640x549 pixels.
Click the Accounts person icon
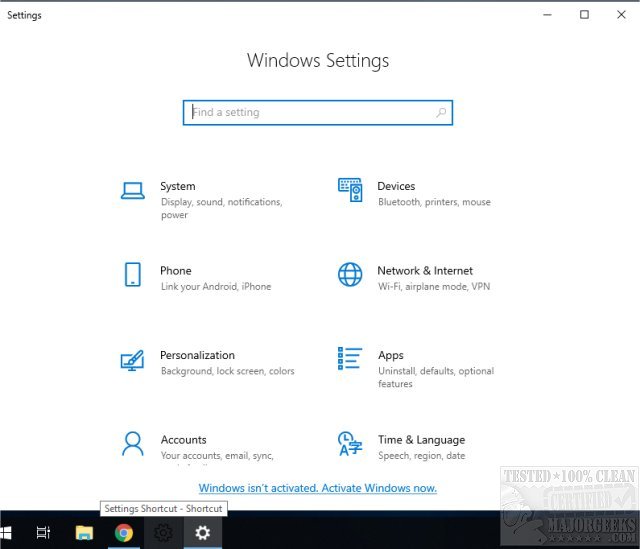pyautogui.click(x=132, y=443)
